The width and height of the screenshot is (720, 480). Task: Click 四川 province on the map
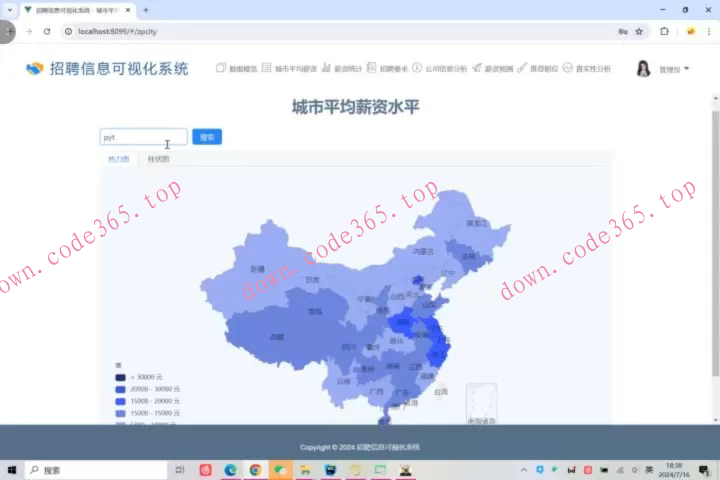pyautogui.click(x=349, y=347)
